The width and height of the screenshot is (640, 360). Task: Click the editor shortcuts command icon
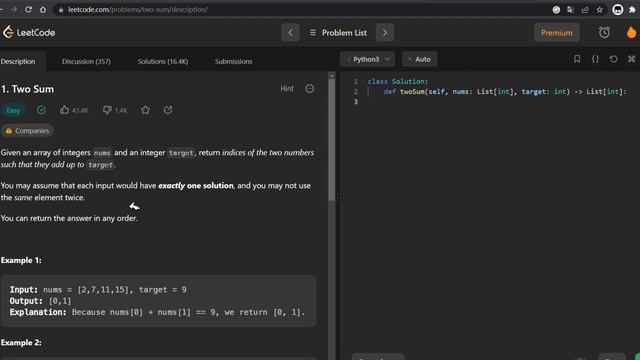click(x=631, y=59)
